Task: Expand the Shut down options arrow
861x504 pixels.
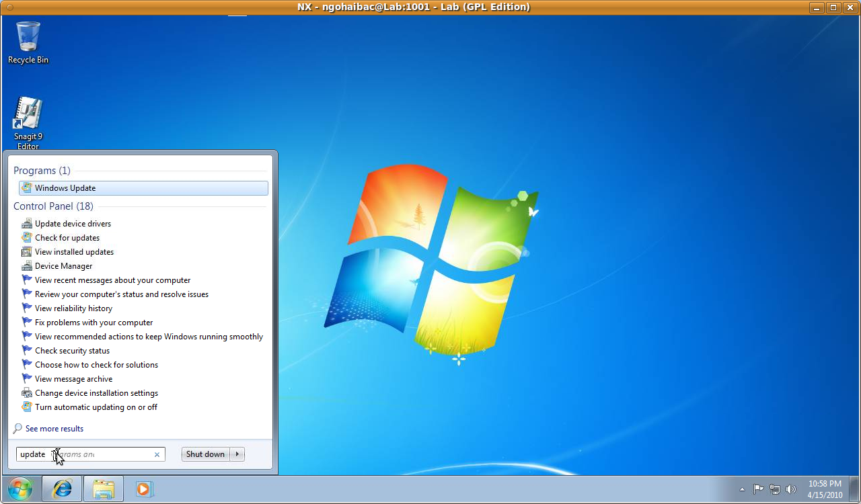Action: (x=237, y=454)
